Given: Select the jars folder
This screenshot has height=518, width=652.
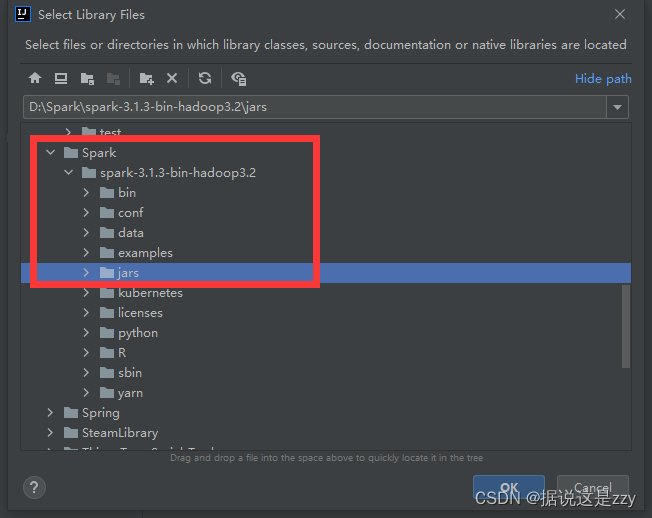Looking at the screenshot, I should coord(119,273).
